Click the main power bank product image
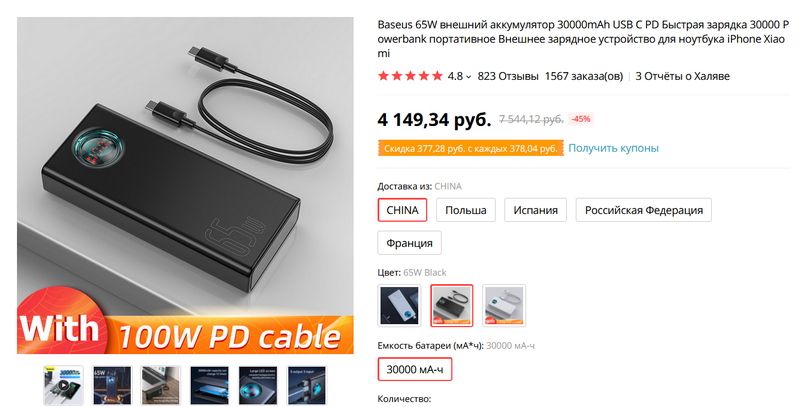This screenshot has height=407, width=800. (x=185, y=185)
